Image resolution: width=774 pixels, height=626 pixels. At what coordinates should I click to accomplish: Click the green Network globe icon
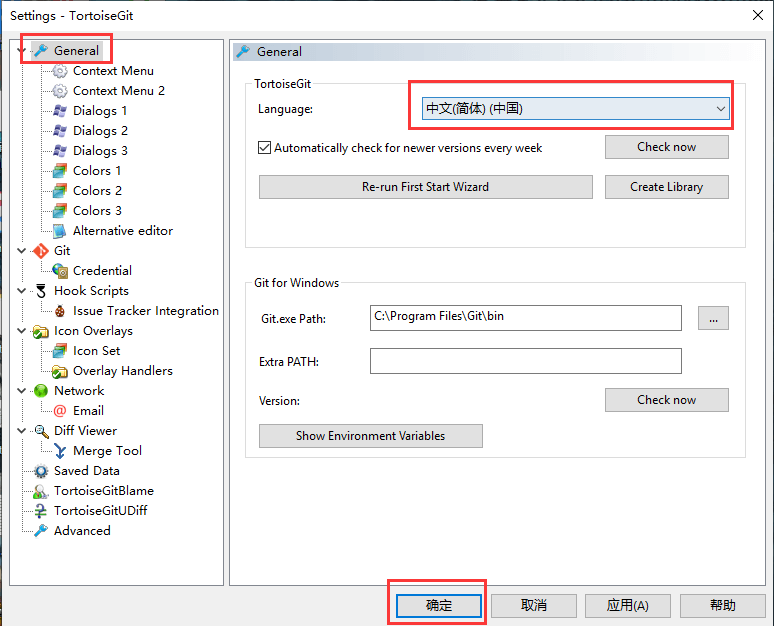click(x=40, y=391)
